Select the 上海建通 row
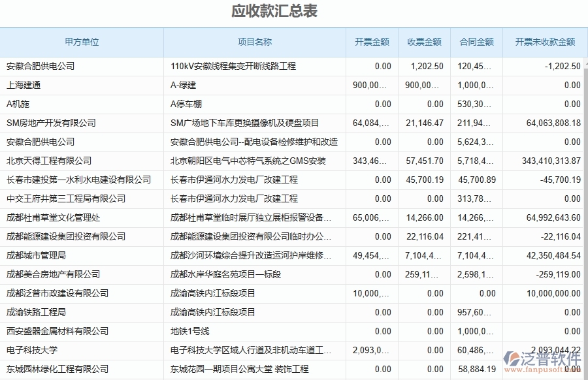Viewport: 588px width, 380px height. click(x=24, y=85)
